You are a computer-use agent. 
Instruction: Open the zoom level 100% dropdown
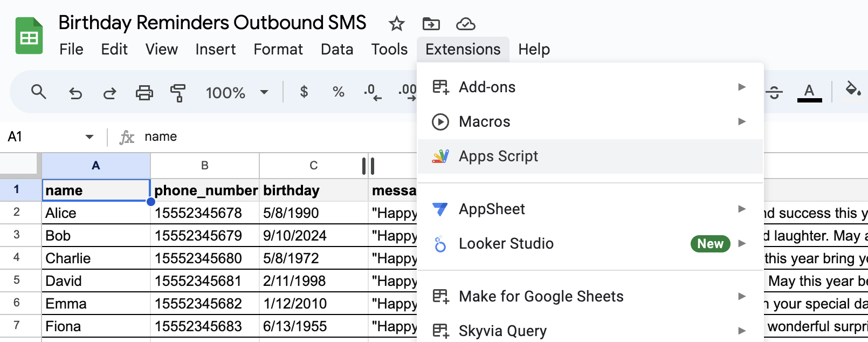237,93
